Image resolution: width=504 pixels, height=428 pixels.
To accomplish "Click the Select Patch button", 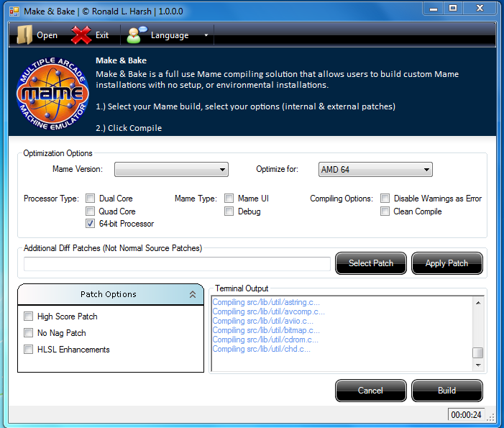I will pyautogui.click(x=371, y=263).
